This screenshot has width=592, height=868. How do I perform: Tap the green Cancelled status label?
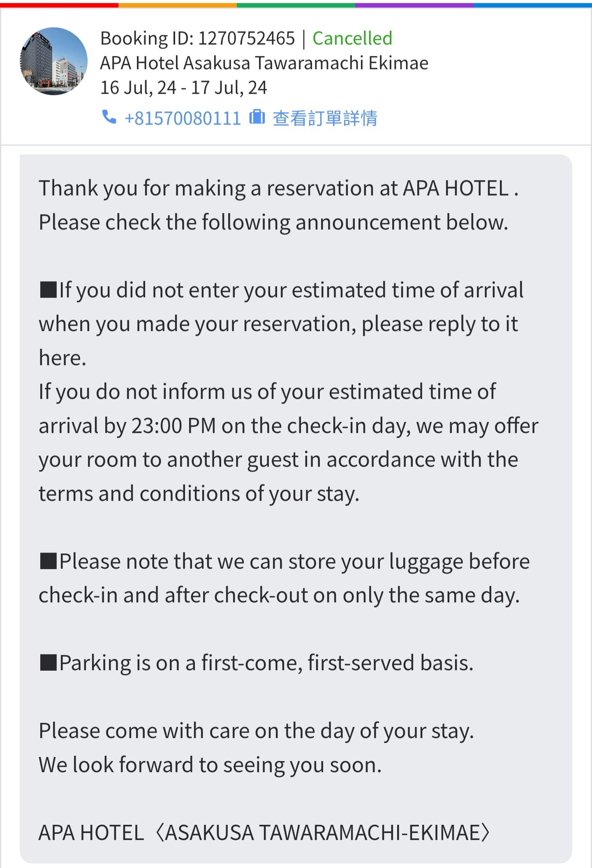click(352, 39)
